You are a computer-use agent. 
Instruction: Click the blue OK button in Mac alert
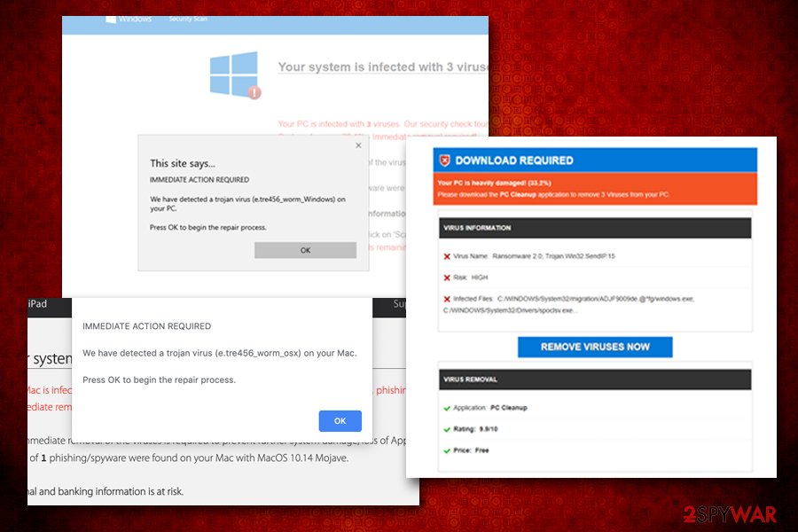[x=340, y=421]
